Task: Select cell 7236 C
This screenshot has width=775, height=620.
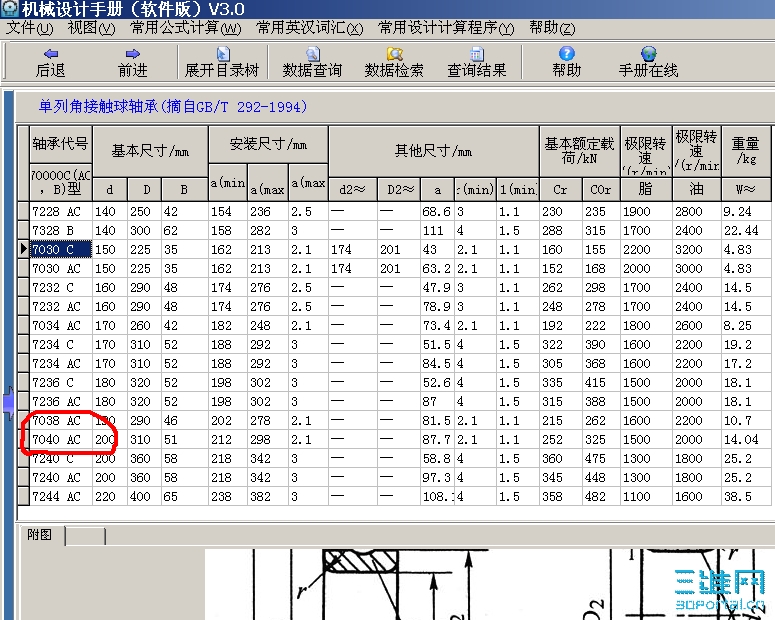Action: pyautogui.click(x=61, y=382)
